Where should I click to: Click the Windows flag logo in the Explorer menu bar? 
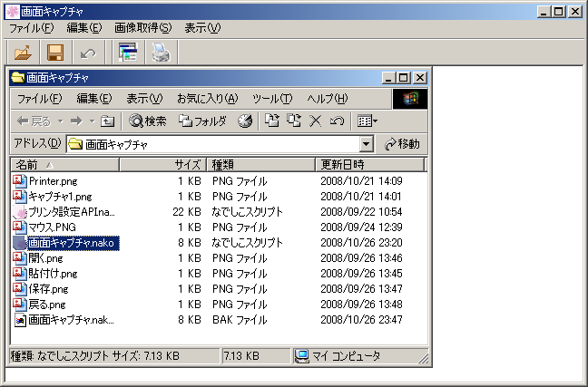(410, 99)
